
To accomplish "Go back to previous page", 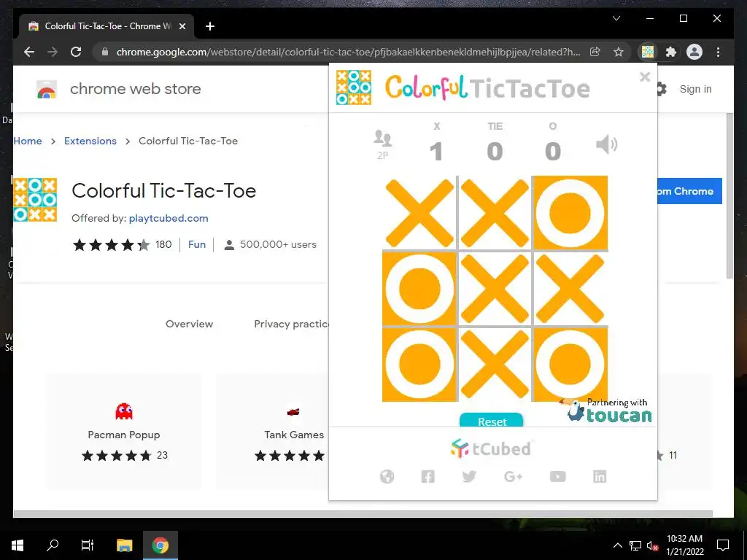I will point(29,52).
